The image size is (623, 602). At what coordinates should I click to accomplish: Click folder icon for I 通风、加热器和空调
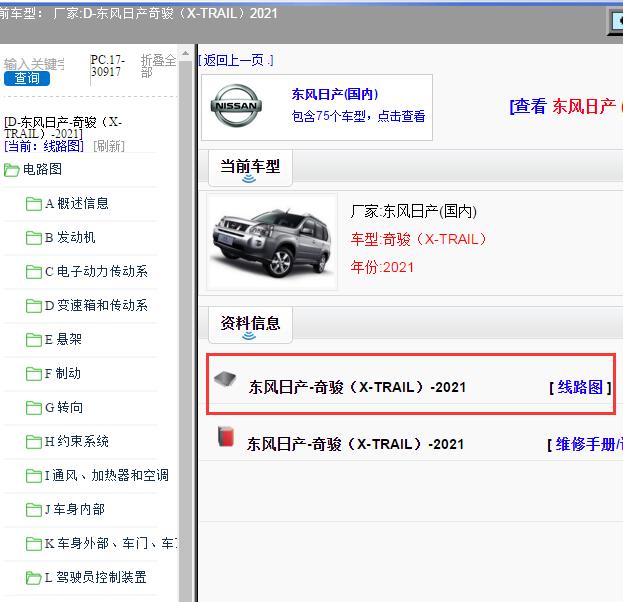coord(34,476)
